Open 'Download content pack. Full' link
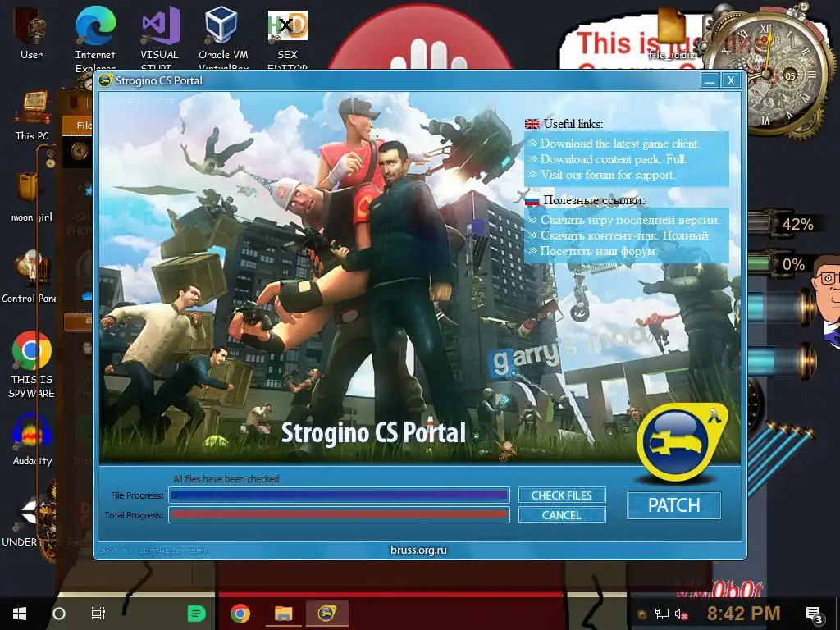 [614, 158]
